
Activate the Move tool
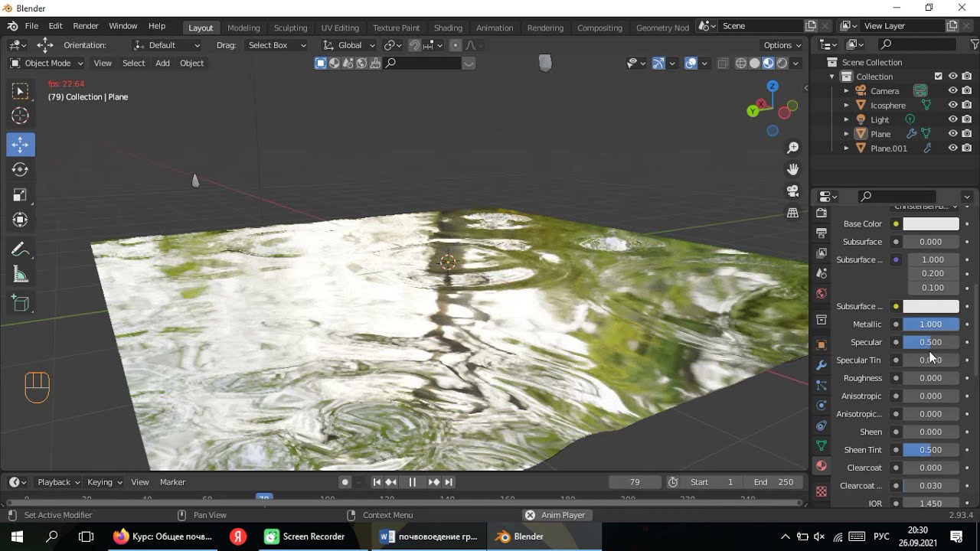tap(21, 145)
